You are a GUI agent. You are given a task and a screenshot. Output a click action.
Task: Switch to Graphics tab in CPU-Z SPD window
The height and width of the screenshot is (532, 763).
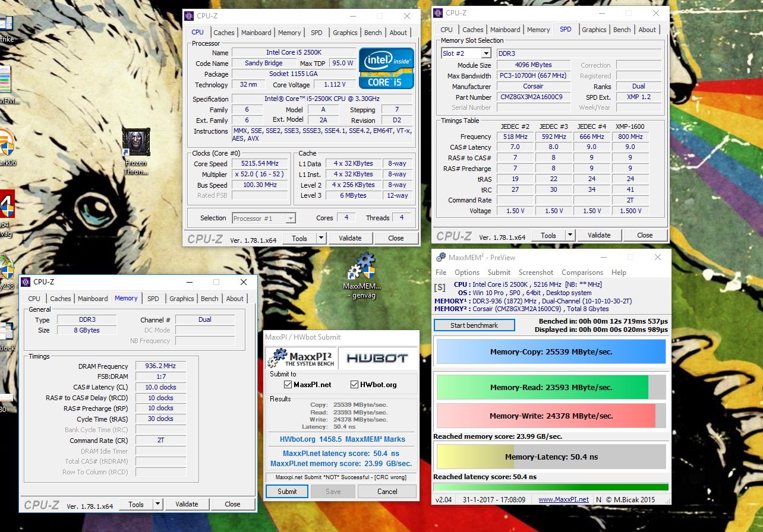pyautogui.click(x=594, y=30)
